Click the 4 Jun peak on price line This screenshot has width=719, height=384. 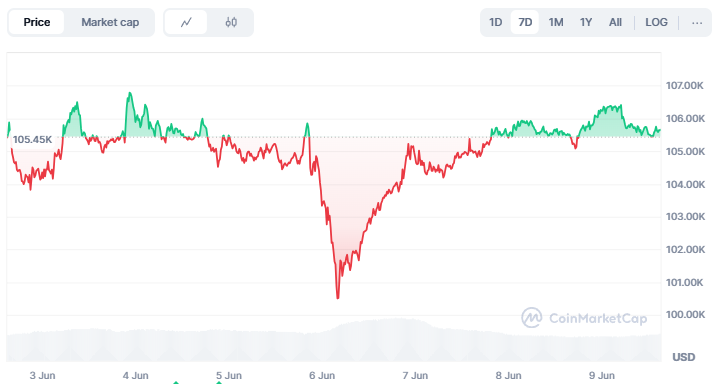coord(130,93)
